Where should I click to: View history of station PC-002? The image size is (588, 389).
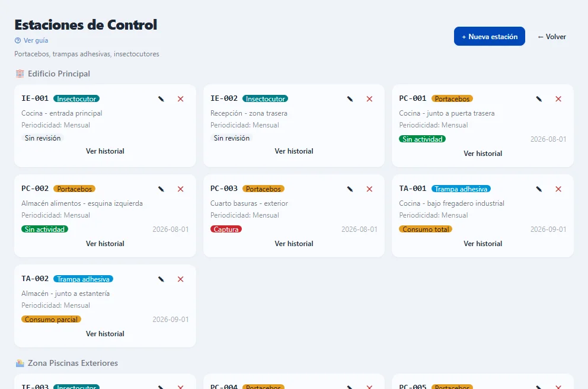point(105,244)
